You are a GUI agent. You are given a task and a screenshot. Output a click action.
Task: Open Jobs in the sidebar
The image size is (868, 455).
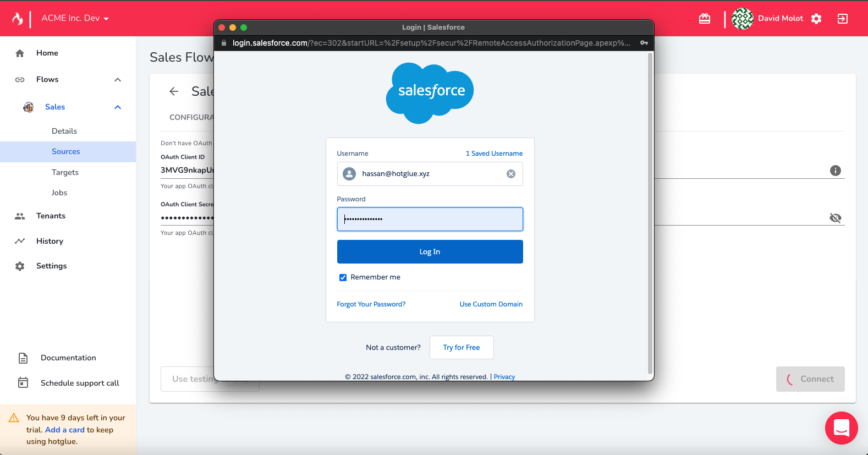(59, 193)
